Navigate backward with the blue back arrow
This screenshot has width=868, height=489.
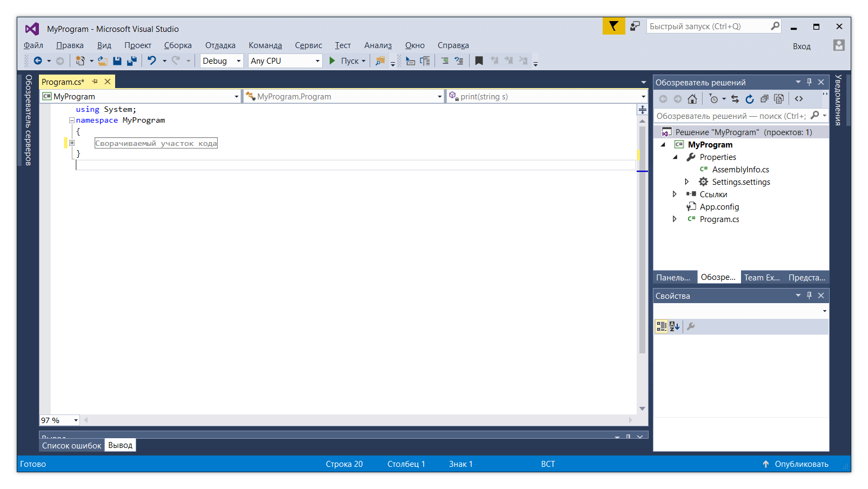click(38, 61)
